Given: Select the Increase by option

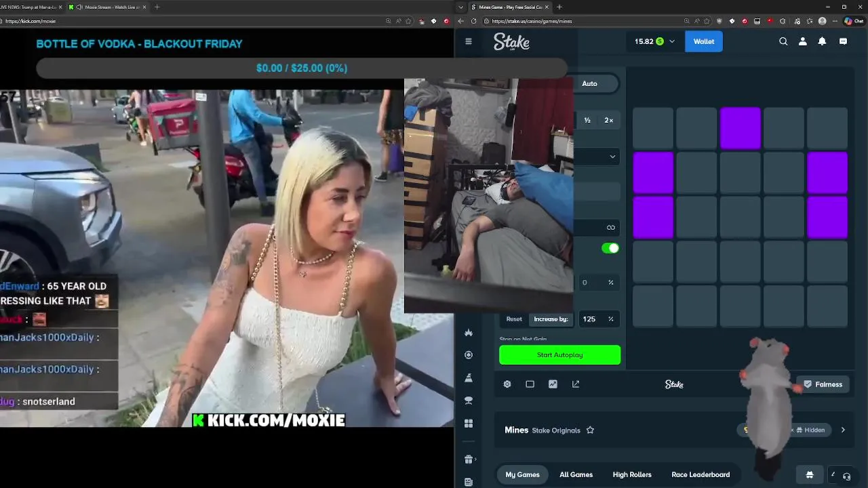Looking at the screenshot, I should click(551, 319).
